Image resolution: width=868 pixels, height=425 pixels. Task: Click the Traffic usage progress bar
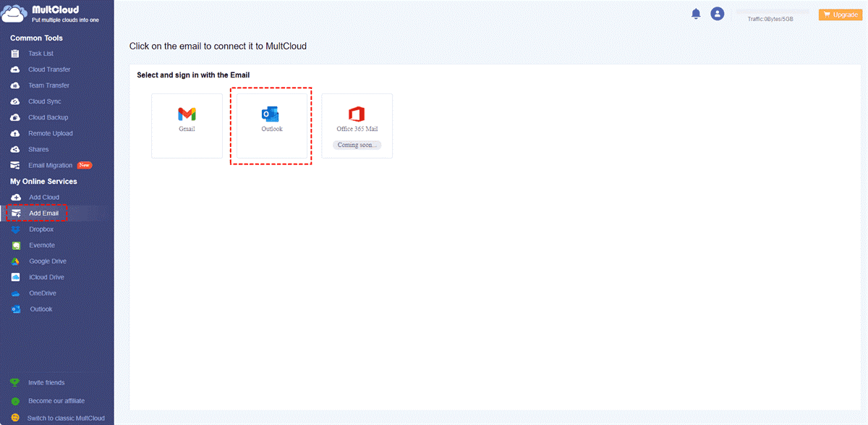(771, 12)
